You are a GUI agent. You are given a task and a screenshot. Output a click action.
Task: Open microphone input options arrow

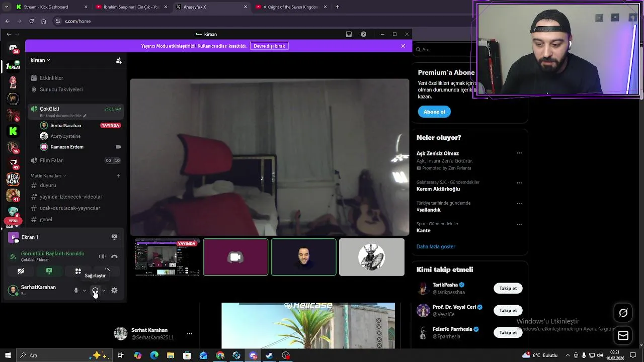[85, 291]
